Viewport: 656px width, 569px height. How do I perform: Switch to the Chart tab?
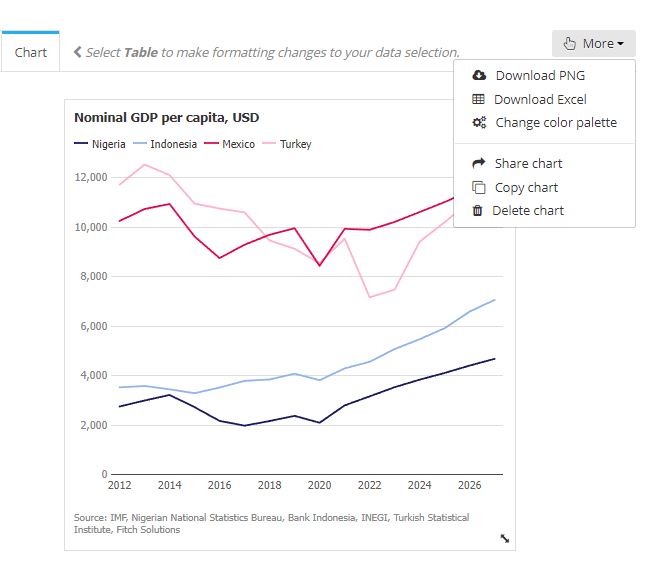point(31,52)
